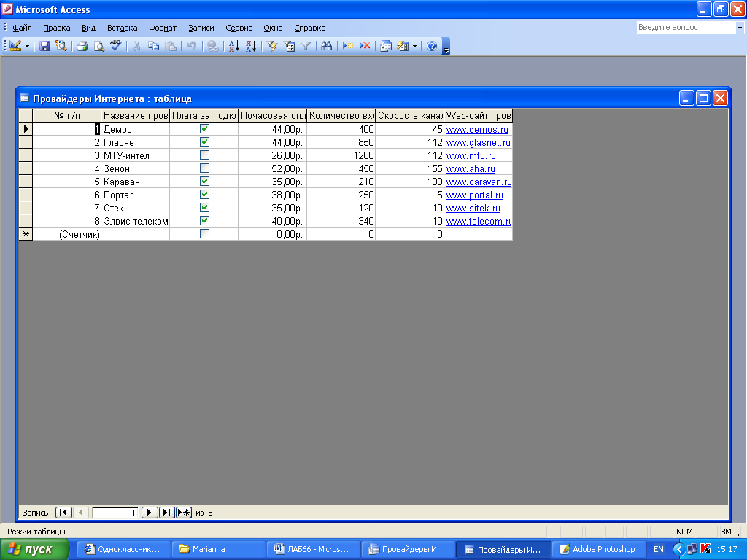
Task: Click the Find binoculars icon
Action: point(326,46)
